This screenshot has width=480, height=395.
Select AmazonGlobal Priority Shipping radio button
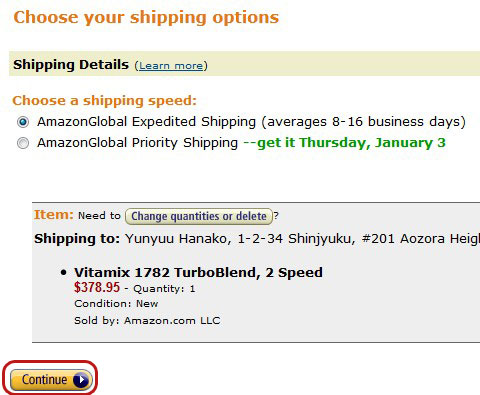[23, 143]
